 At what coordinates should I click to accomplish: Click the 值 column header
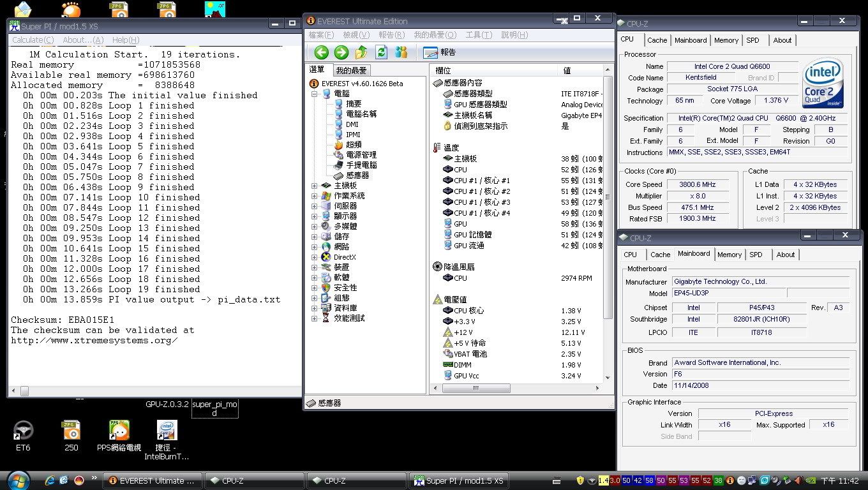click(x=581, y=70)
